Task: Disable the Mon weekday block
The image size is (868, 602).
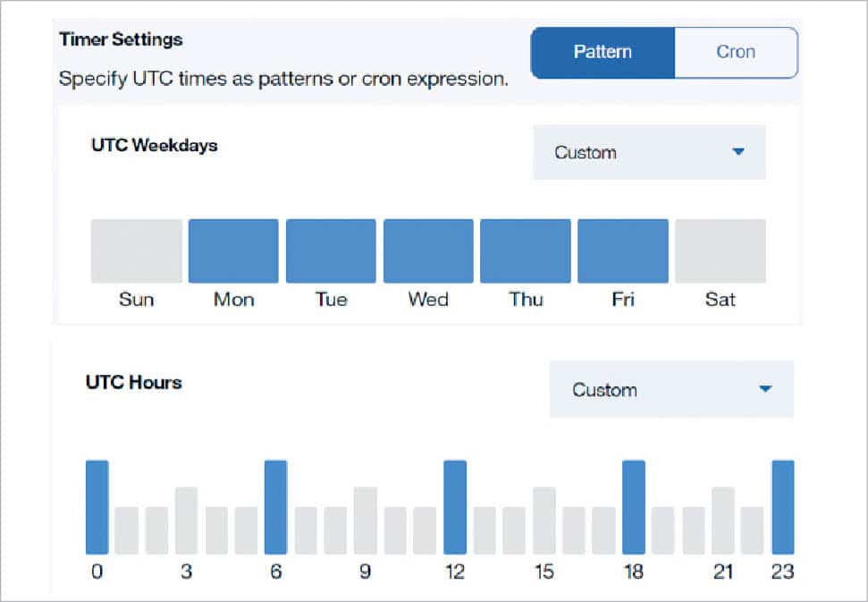Action: point(233,251)
